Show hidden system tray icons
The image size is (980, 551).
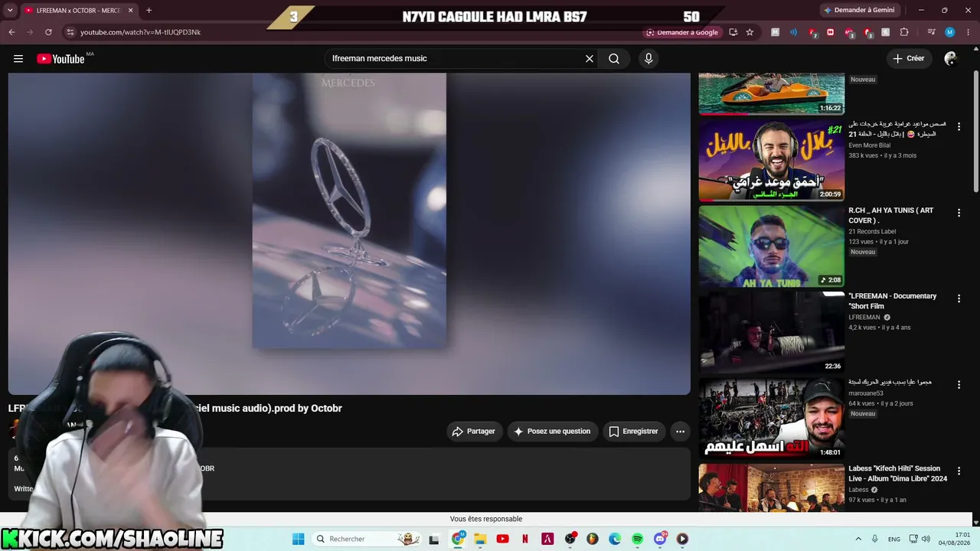tap(858, 539)
